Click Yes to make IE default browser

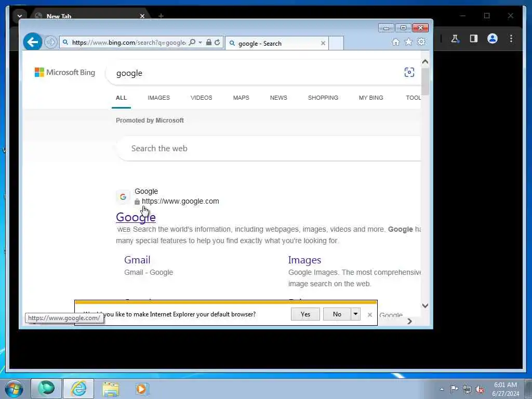click(x=305, y=314)
